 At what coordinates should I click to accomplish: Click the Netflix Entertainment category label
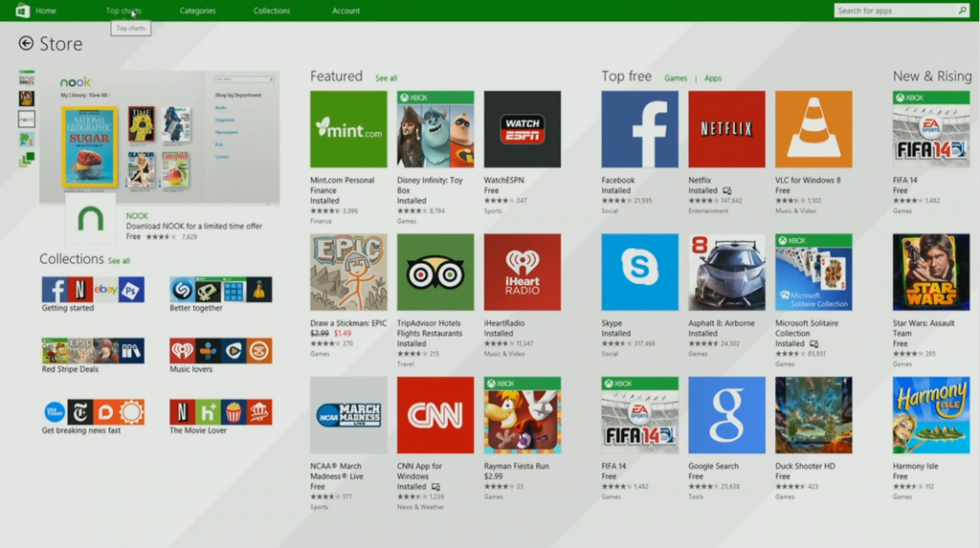tap(708, 211)
